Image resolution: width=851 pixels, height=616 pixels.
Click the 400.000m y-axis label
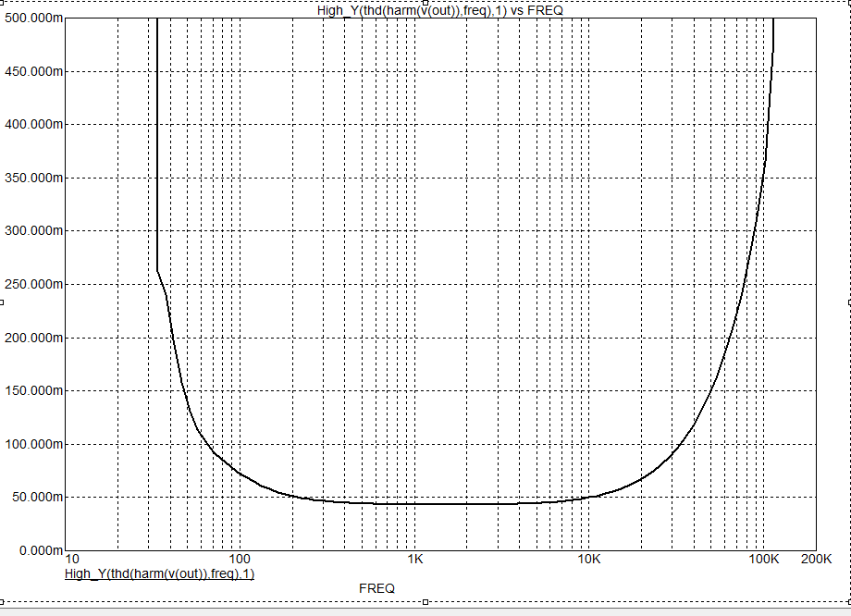[x=33, y=124]
